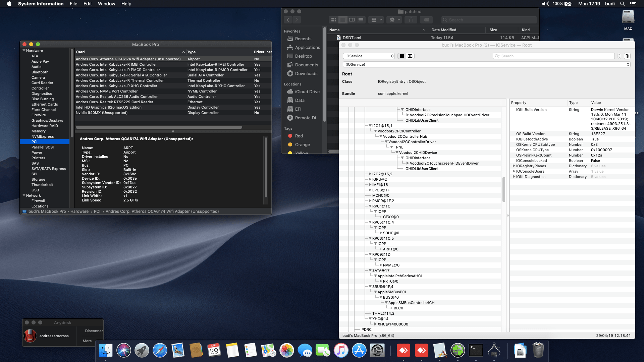Open the IOService plane dropdown
The height and width of the screenshot is (362, 644).
pyautogui.click(x=369, y=56)
